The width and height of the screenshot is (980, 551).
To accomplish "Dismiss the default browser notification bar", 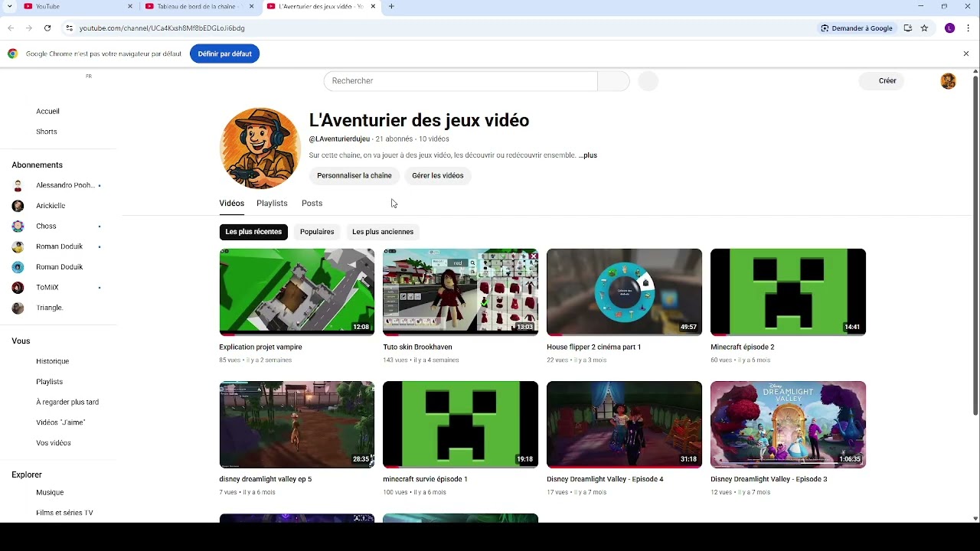I will (966, 54).
